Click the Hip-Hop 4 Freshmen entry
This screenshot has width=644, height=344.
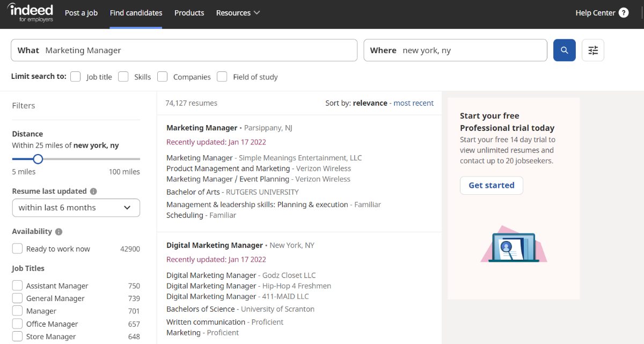point(297,286)
